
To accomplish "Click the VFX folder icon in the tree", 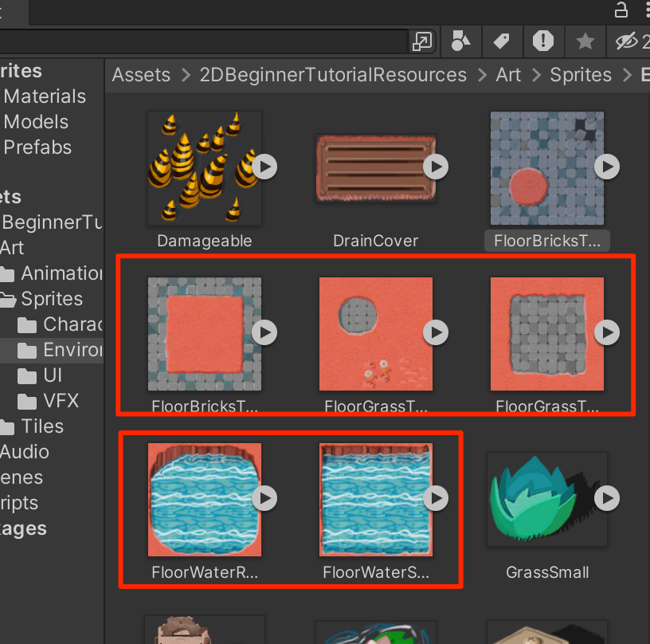I will (x=27, y=402).
